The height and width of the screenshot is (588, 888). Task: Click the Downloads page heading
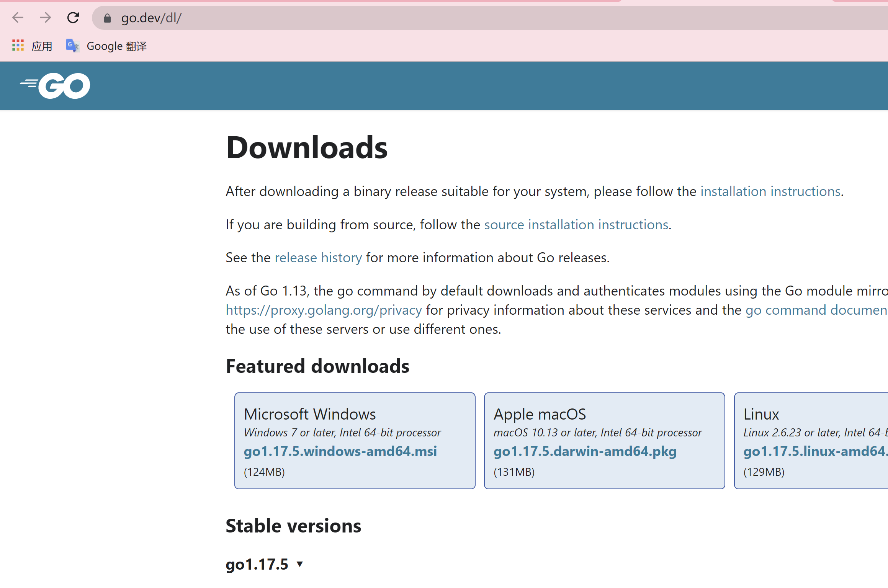[307, 147]
